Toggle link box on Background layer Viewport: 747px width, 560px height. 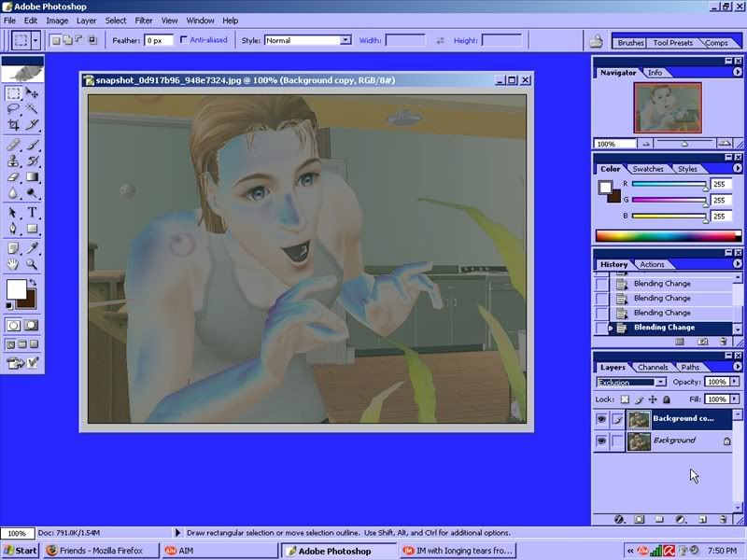(x=617, y=441)
